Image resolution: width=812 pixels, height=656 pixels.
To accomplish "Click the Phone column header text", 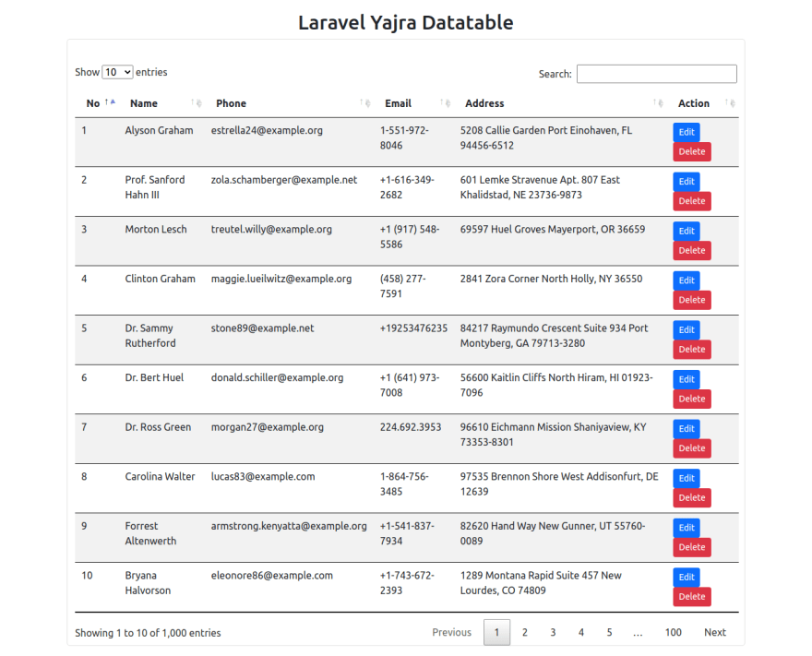I will pyautogui.click(x=231, y=103).
